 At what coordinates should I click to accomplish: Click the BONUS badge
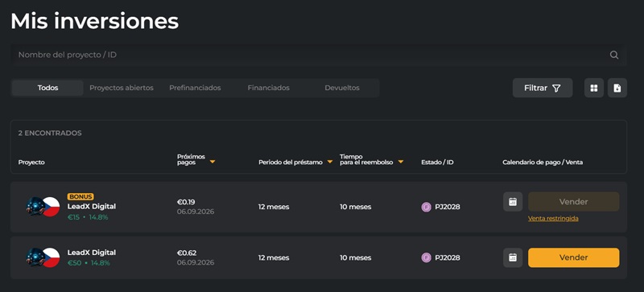coord(80,197)
